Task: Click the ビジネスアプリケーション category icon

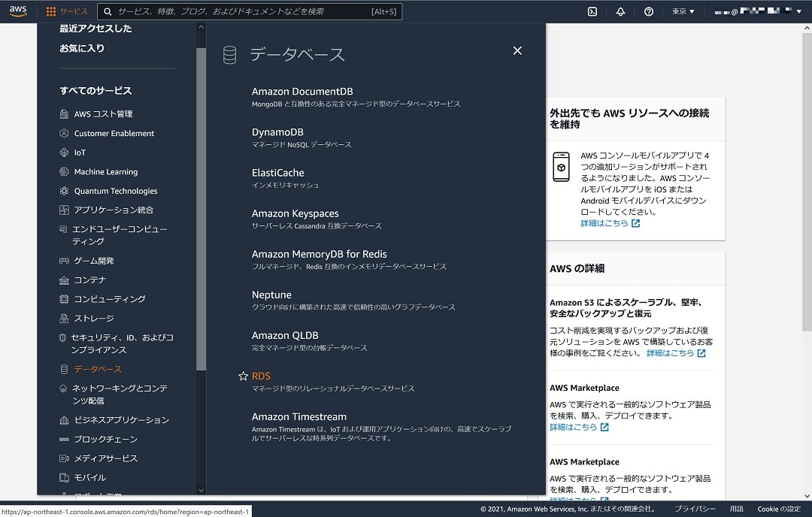Action: click(64, 420)
